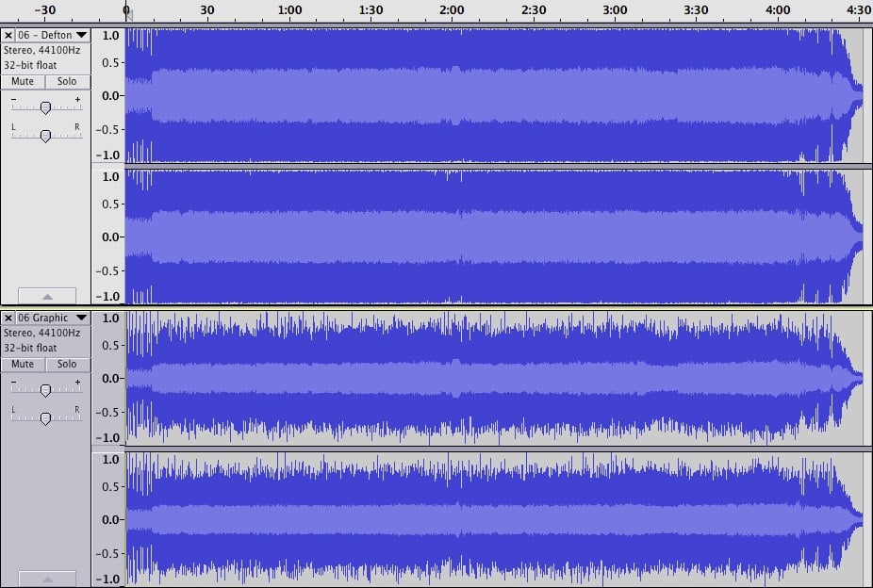This screenshot has width=873, height=588.
Task: Collapse the 06 - Defton track with arrow button
Action: click(x=47, y=296)
